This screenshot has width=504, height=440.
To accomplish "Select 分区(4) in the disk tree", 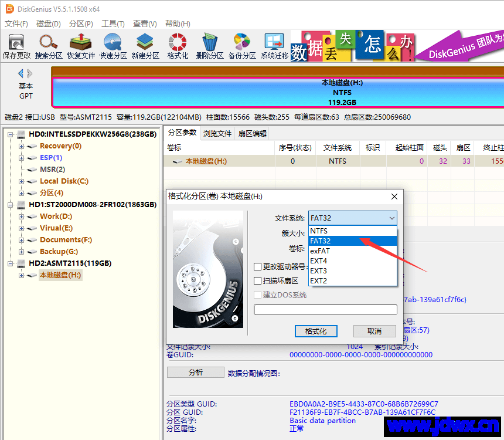I will tap(52, 193).
